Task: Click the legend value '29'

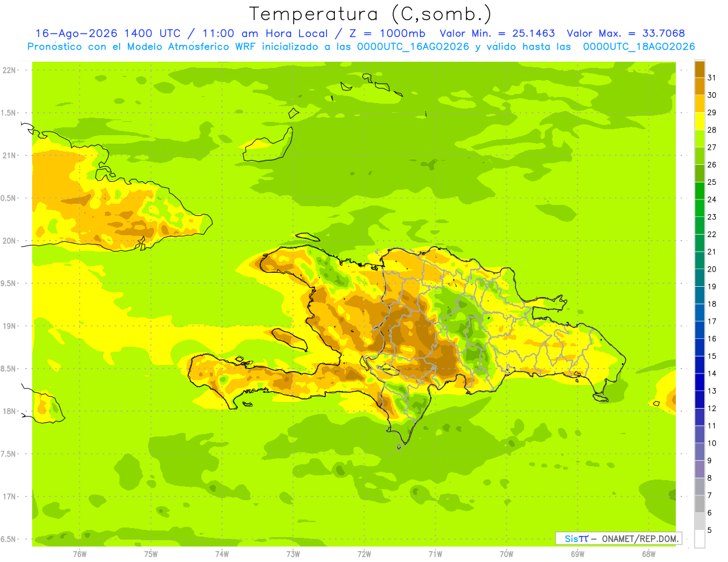Action: 712,112
